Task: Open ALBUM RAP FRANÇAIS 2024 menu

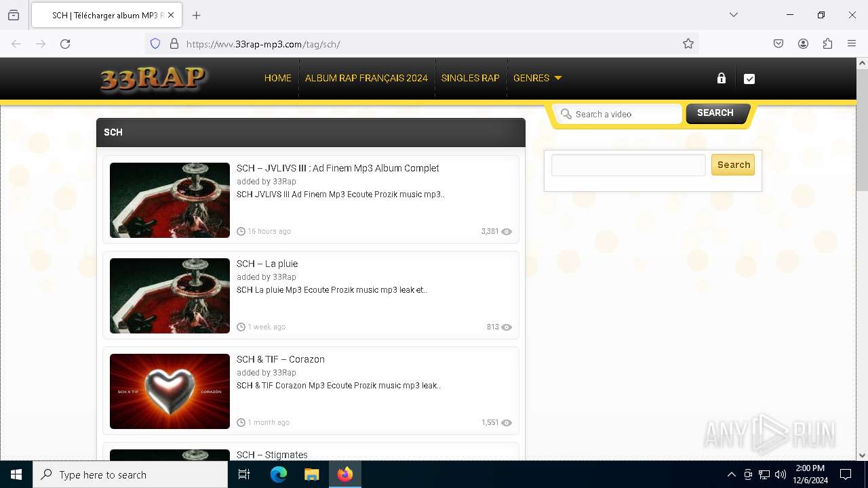Action: pyautogui.click(x=366, y=78)
